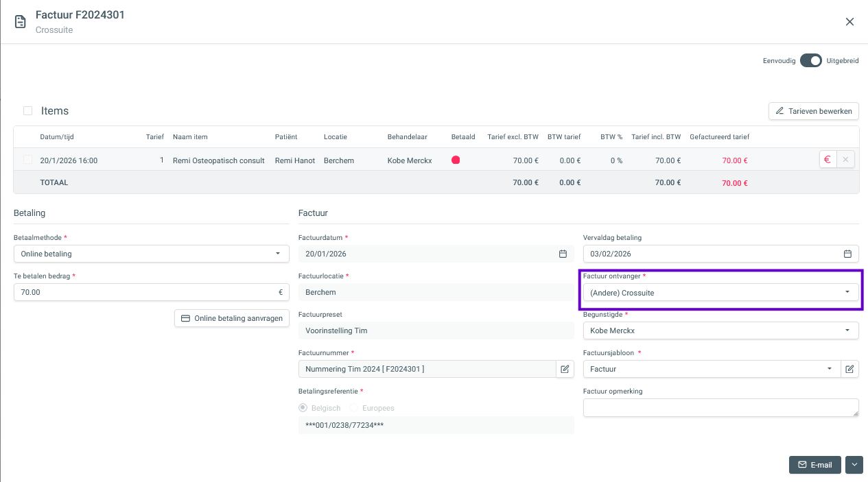Tick the checkbox for the 20/1/2026 item row
Image resolution: width=868 pixels, height=482 pixels.
27,160
